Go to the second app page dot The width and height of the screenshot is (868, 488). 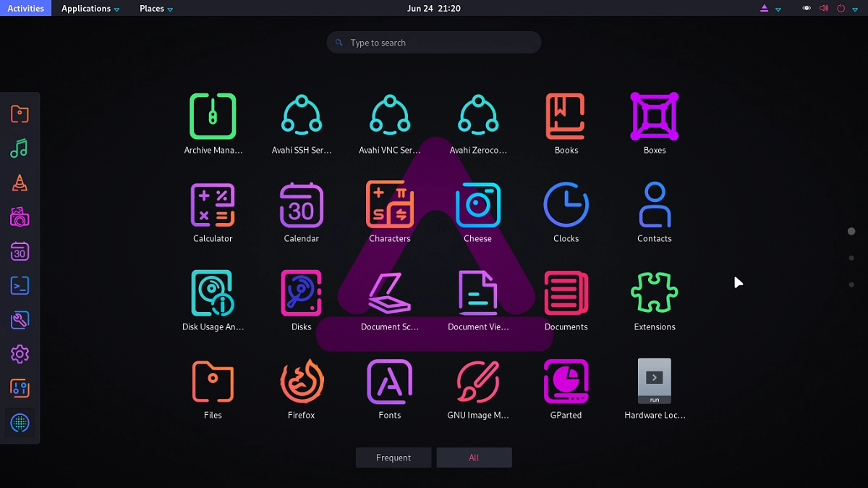[x=851, y=258]
